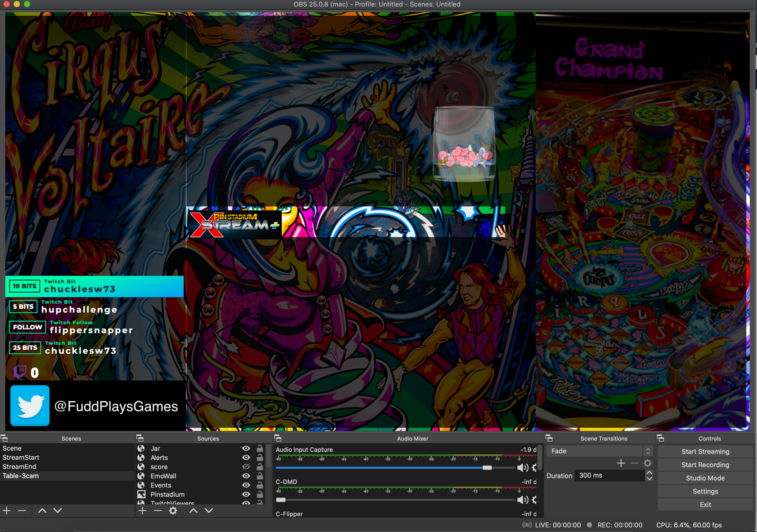Click the Duration 300 ms input field
Viewport: 757px width, 532px height.
[609, 476]
